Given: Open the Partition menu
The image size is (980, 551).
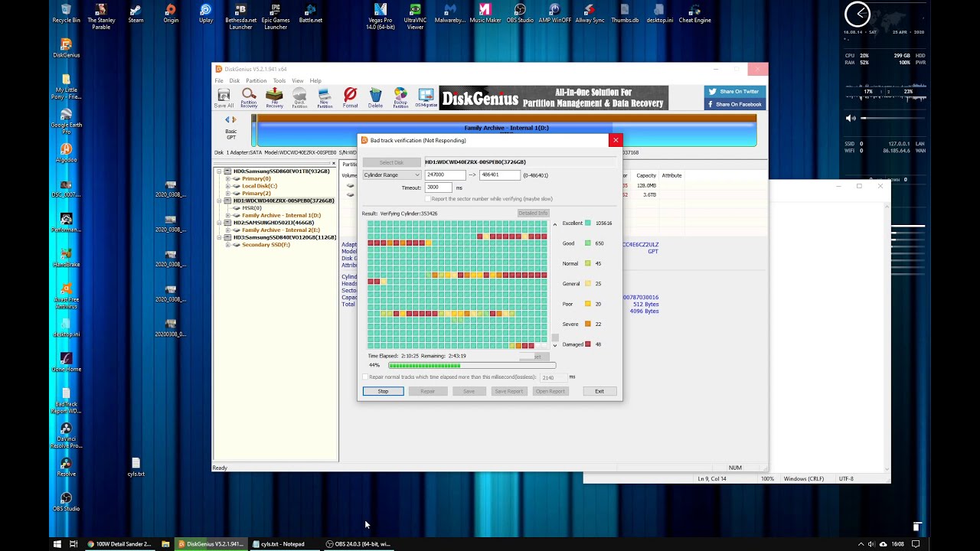Looking at the screenshot, I should (256, 80).
